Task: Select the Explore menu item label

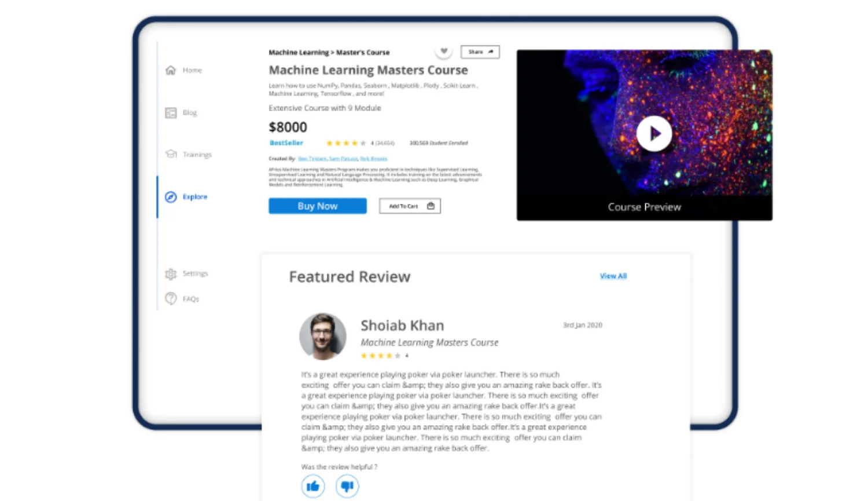Action: [x=195, y=197]
